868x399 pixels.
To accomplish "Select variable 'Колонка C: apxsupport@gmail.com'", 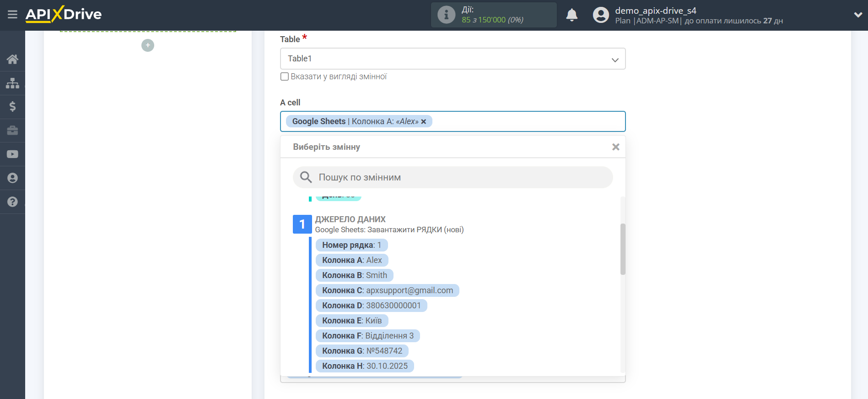I will (388, 290).
